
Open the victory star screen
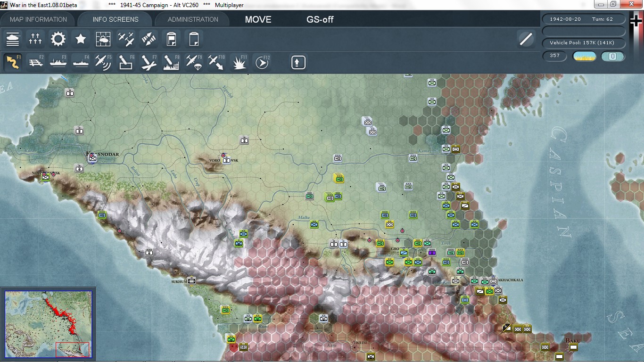(x=81, y=39)
